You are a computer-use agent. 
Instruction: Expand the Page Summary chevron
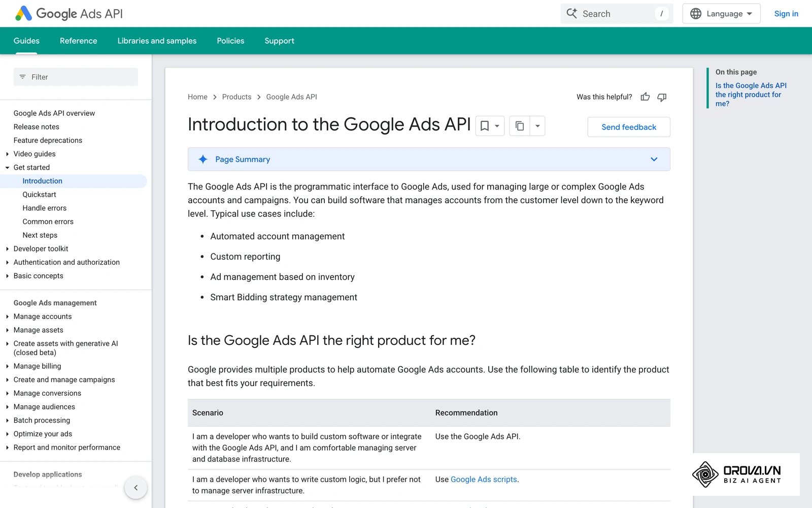point(654,160)
